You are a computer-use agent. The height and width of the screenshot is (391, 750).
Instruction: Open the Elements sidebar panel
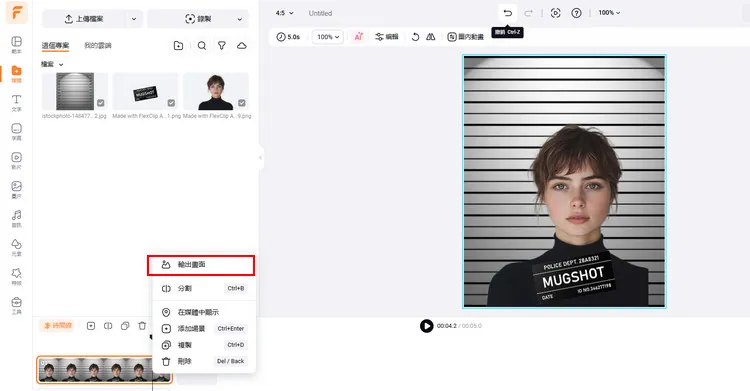16,247
